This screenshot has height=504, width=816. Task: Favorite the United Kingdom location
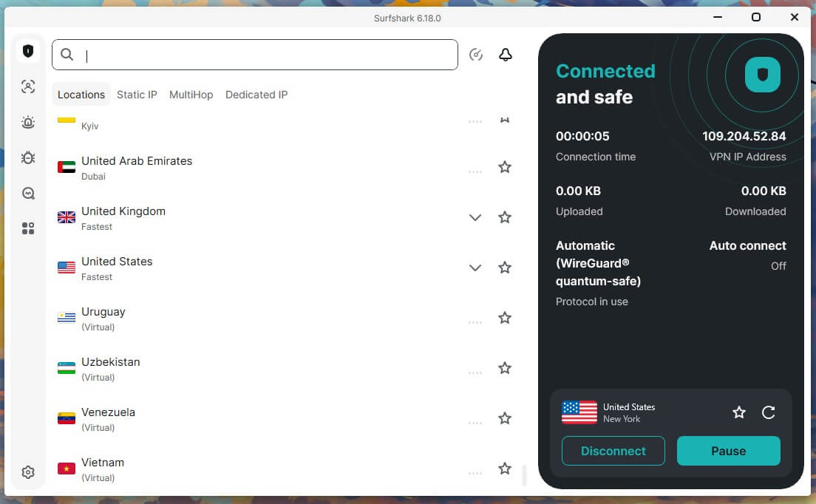505,217
